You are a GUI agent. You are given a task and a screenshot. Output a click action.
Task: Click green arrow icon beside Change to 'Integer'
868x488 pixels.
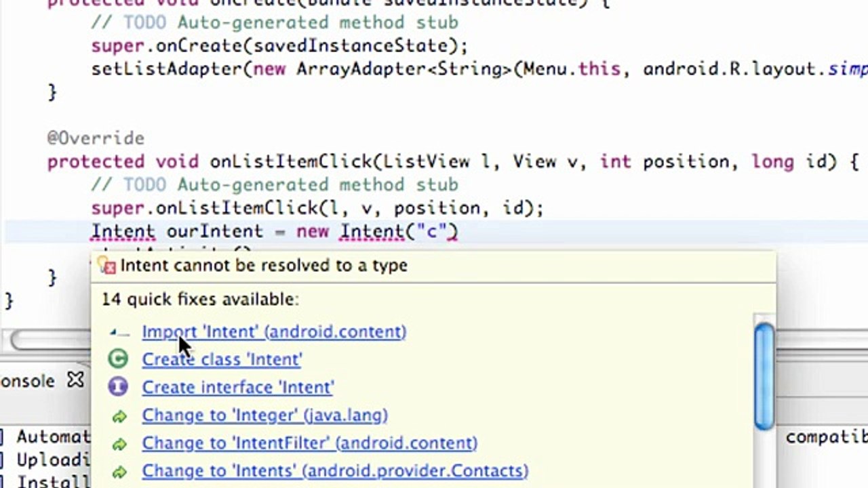click(119, 416)
